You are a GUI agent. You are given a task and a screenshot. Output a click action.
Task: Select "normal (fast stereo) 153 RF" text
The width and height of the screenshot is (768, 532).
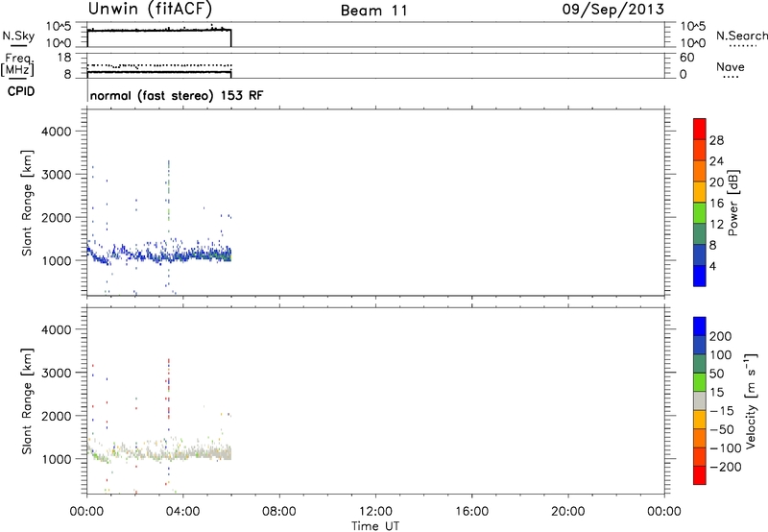(177, 95)
